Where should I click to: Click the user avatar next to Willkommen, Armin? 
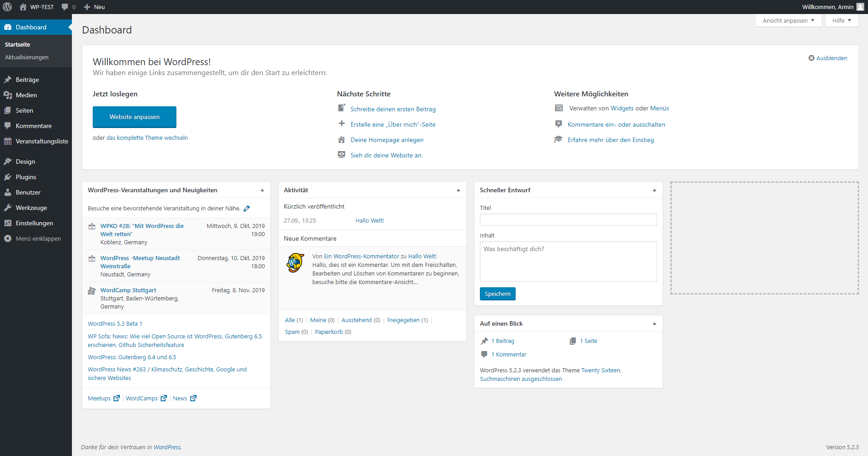click(x=860, y=7)
